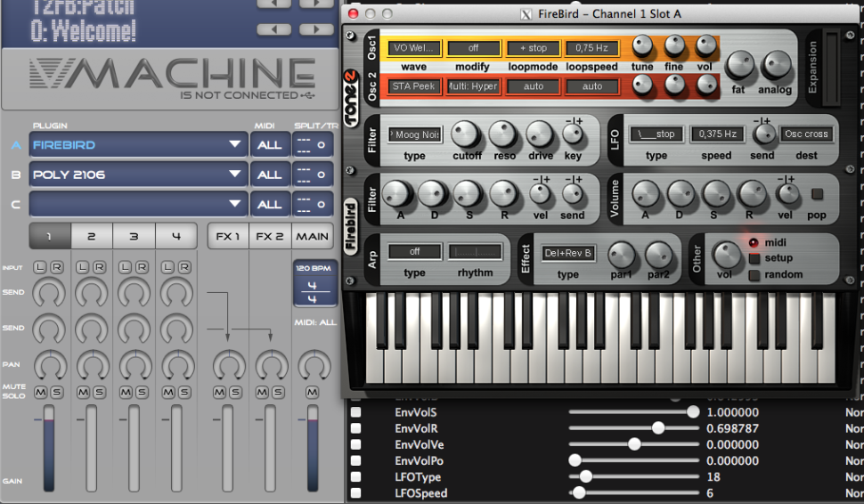Viewport: 864px width, 504px height.
Task: Select mixer channel tab 4
Action: tap(176, 236)
